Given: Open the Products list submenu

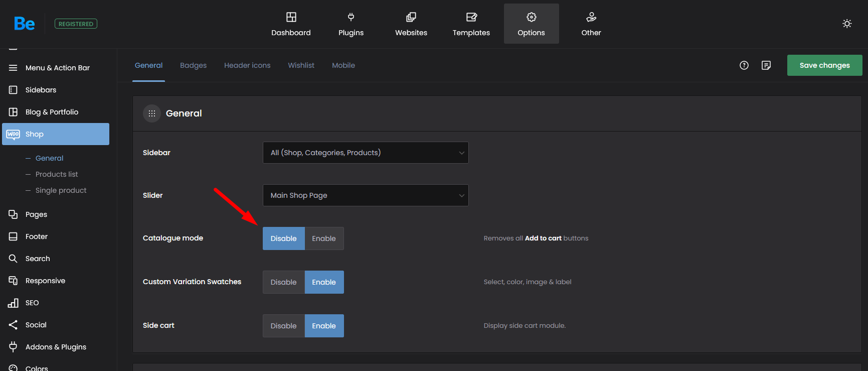Looking at the screenshot, I should pos(57,174).
